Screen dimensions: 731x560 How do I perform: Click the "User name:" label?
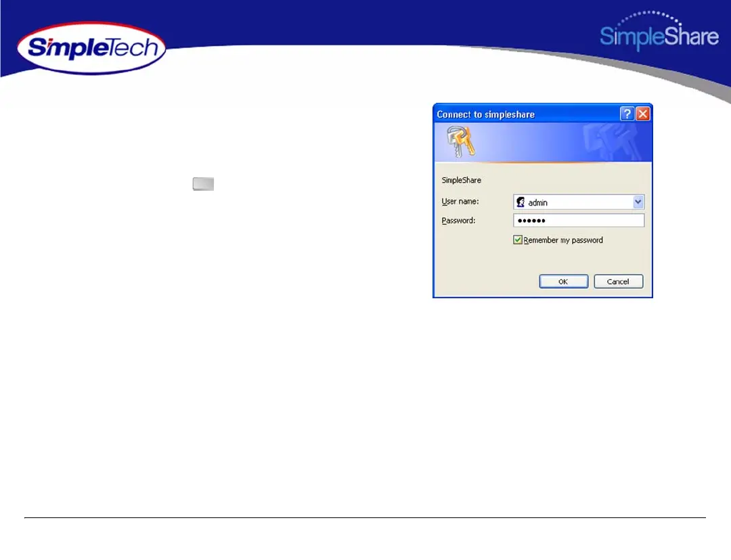pos(460,202)
